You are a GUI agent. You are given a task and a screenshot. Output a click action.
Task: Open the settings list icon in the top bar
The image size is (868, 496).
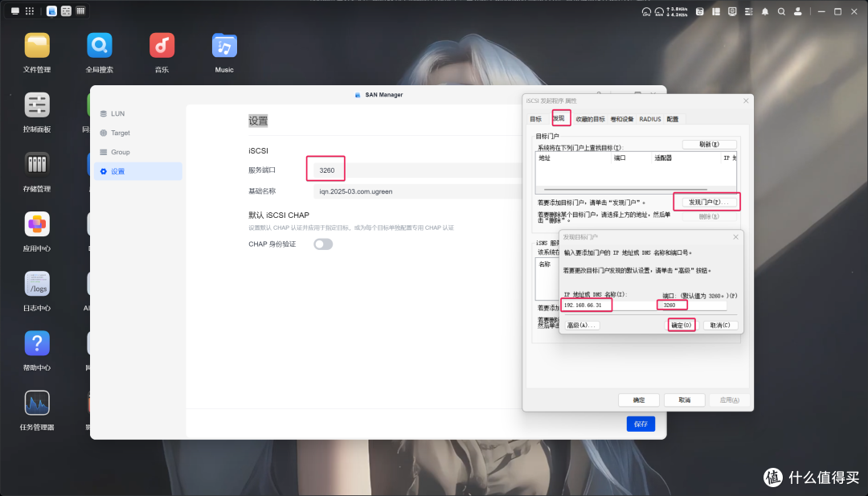[748, 11]
